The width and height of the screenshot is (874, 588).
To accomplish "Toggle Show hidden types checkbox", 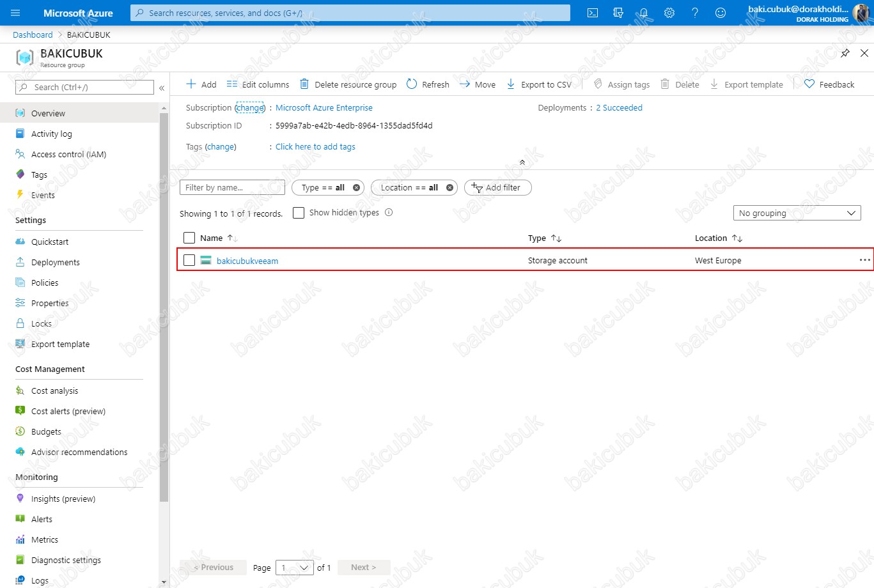I will (299, 213).
